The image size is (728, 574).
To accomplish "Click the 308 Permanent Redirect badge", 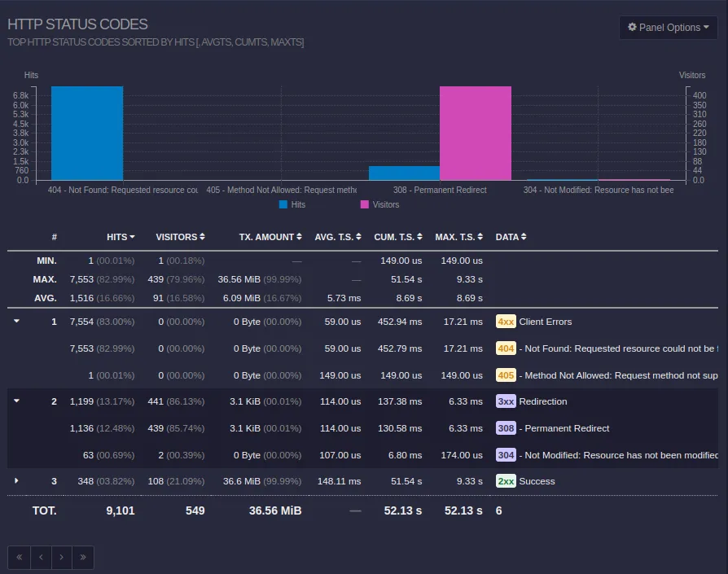I will click(x=504, y=428).
